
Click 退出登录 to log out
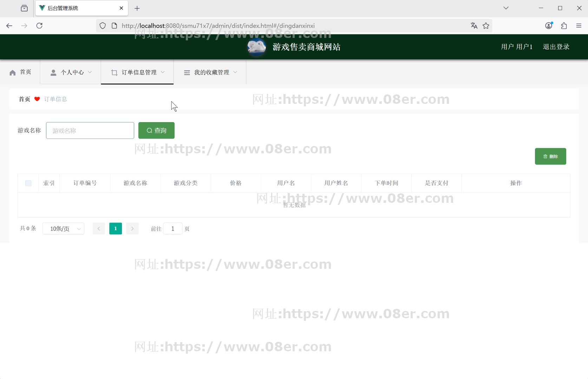[x=556, y=47]
